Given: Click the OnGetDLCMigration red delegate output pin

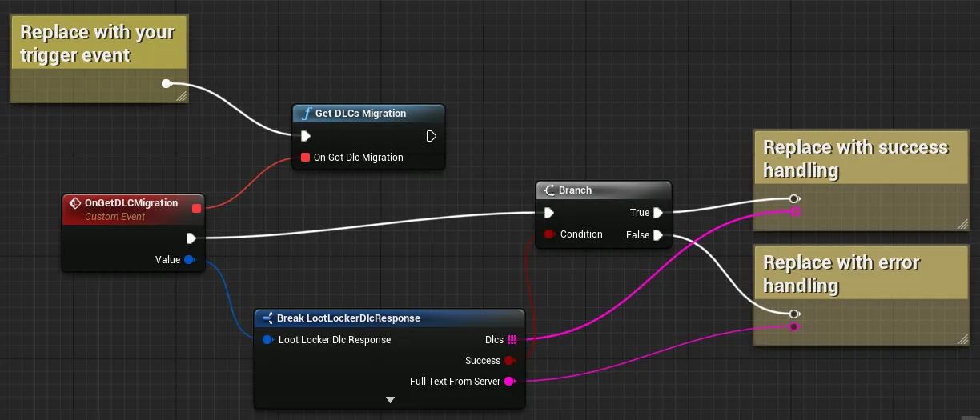Looking at the screenshot, I should [196, 209].
